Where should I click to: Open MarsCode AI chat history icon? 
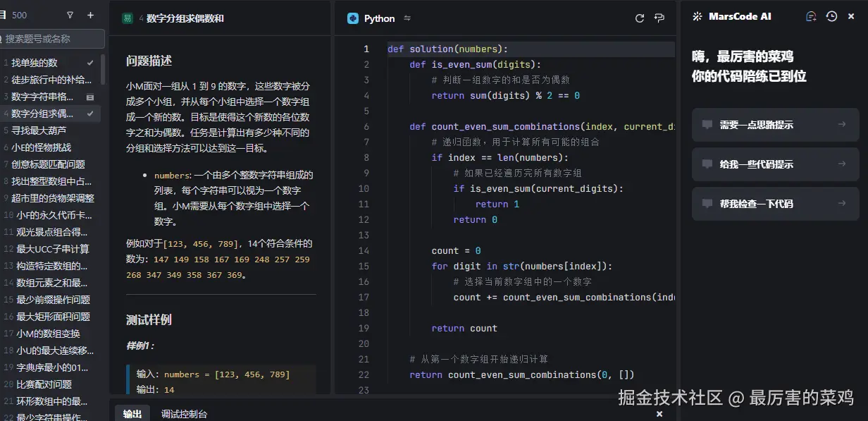click(832, 16)
